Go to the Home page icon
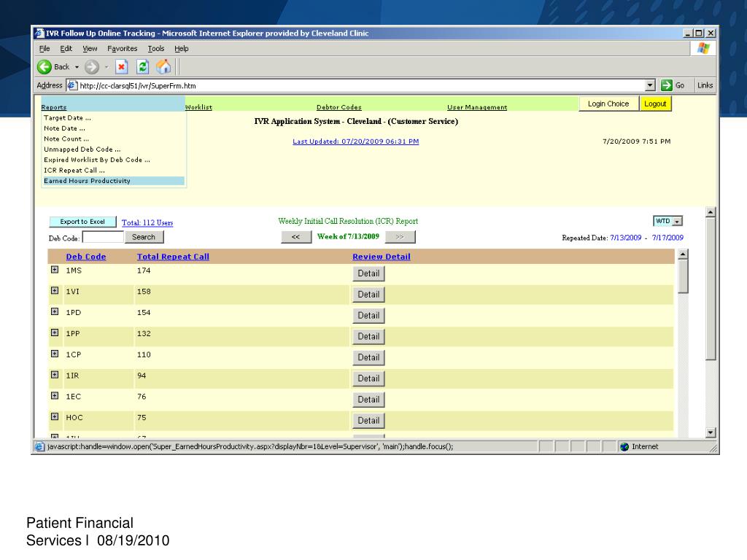The width and height of the screenshot is (747, 560). pos(163,67)
